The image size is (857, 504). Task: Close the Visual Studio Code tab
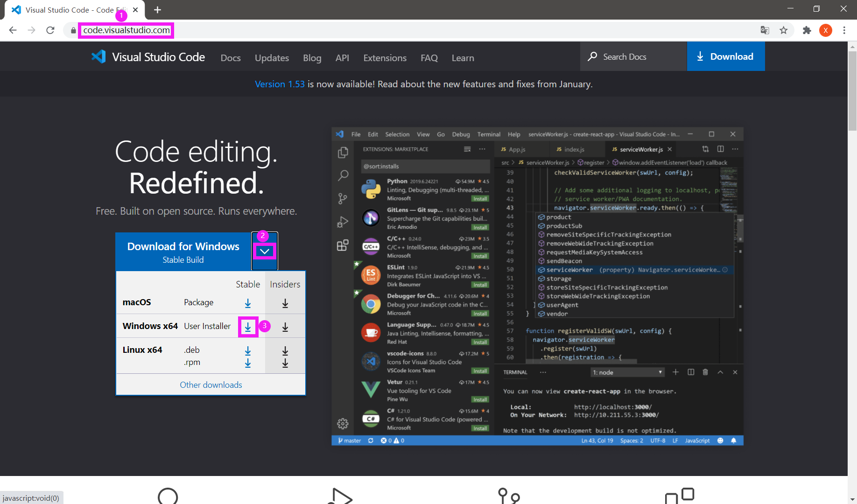(135, 10)
